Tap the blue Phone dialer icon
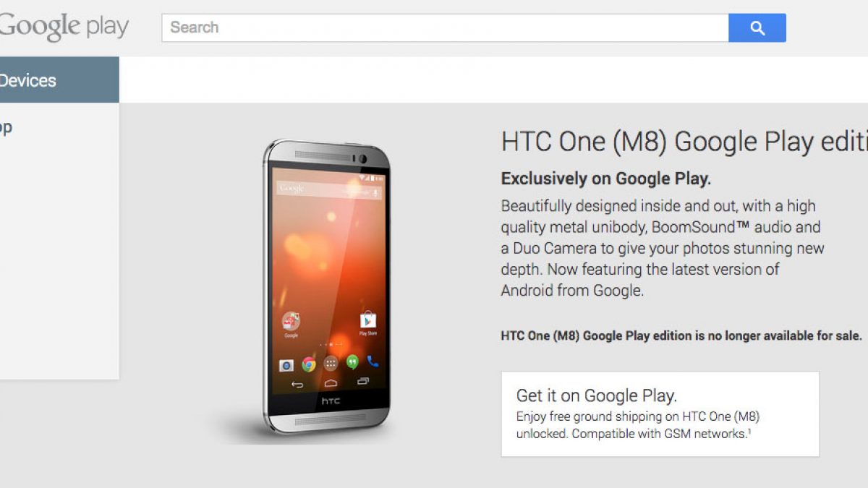Viewport: 868px width, 488px height. coord(373,361)
